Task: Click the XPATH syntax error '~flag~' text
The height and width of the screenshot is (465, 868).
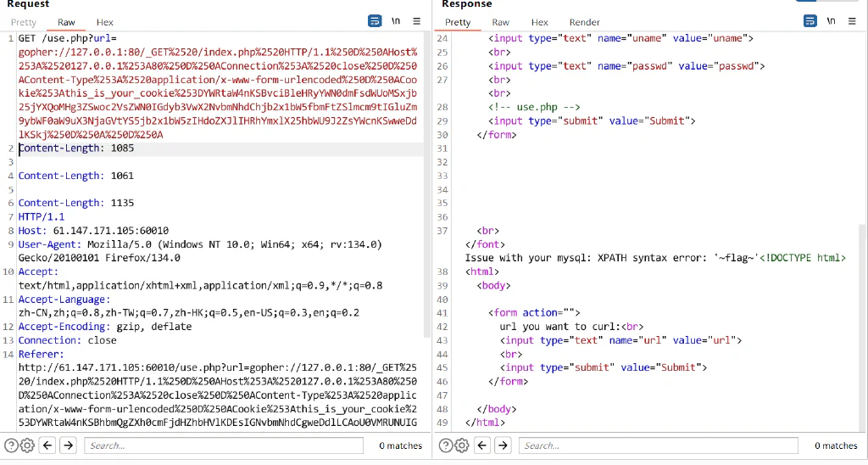Action: point(736,258)
